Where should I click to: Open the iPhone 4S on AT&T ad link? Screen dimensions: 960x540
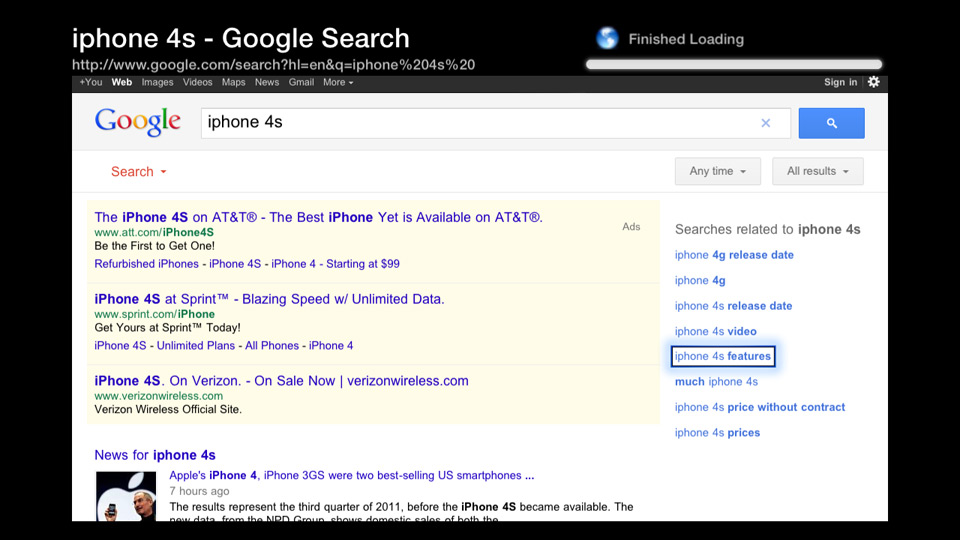tap(318, 217)
